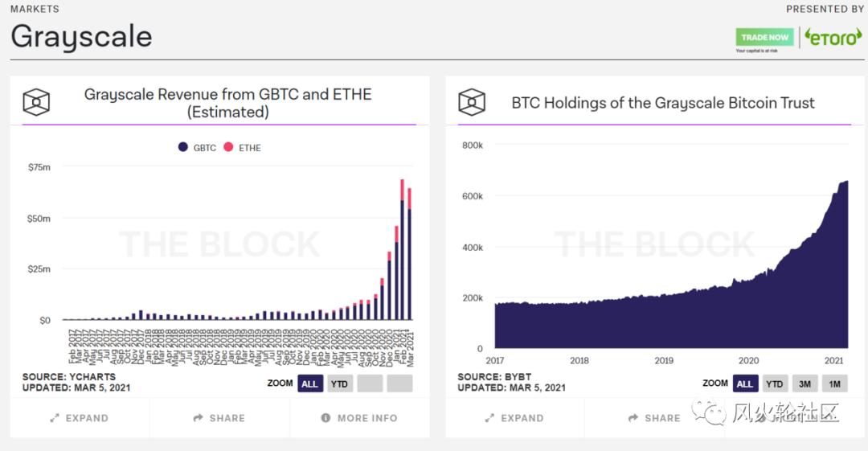Select ALL zoom on revenue chart

coord(309,383)
